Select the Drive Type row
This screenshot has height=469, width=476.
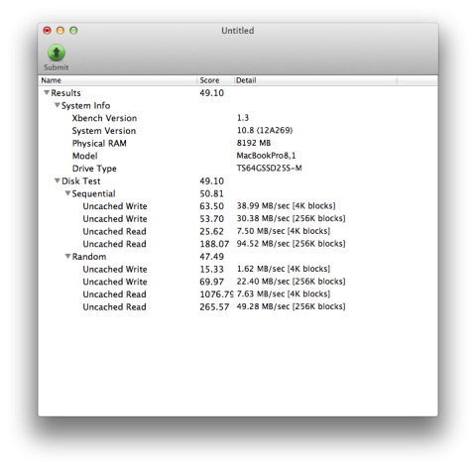[x=238, y=169]
